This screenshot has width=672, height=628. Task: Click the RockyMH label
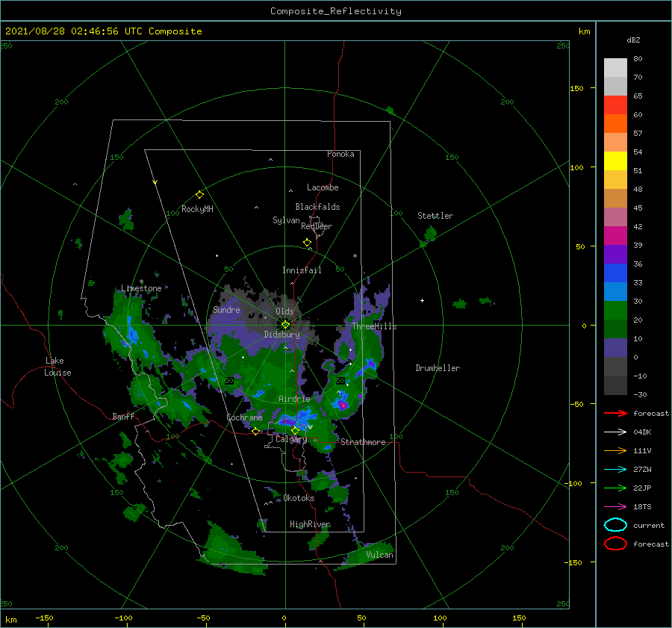coord(197,209)
